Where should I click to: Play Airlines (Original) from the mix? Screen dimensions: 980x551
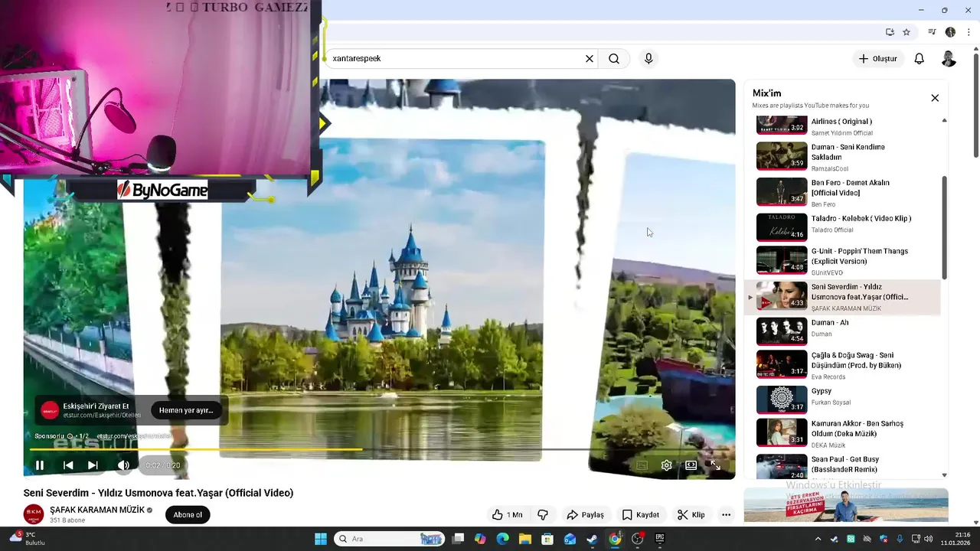842,126
